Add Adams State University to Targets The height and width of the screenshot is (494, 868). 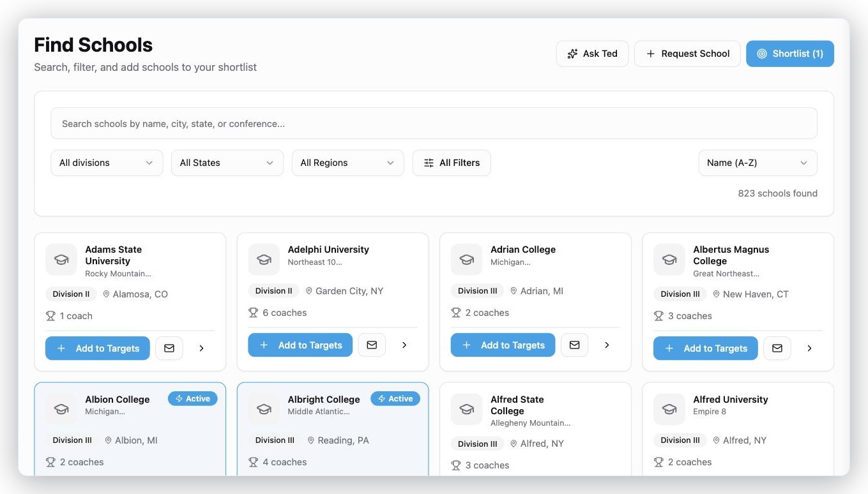[98, 348]
